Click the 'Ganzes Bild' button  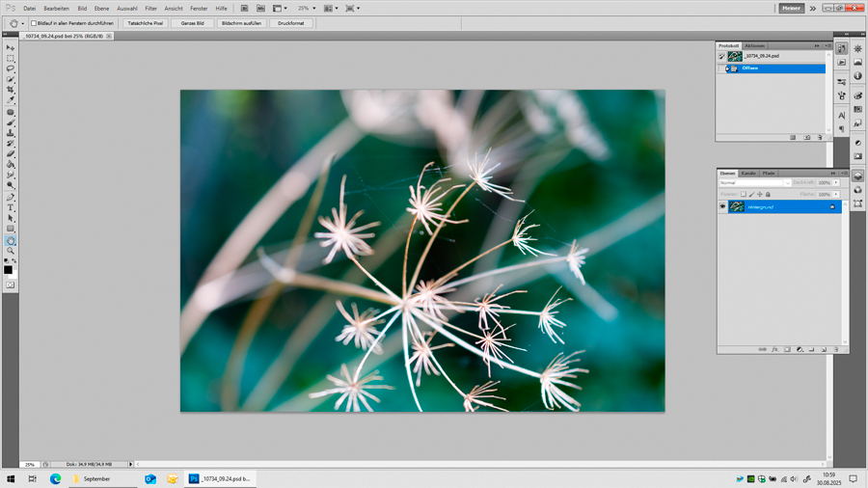(x=193, y=23)
